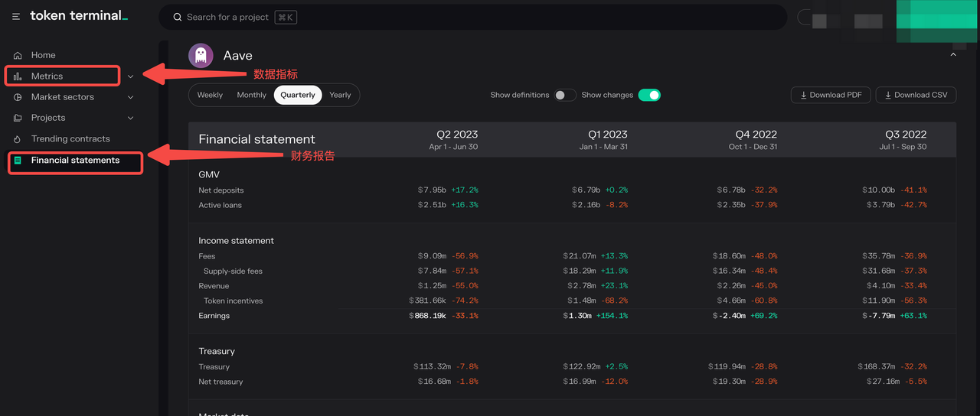
Task: Click the Market sectors pie icon
Action: pyautogui.click(x=18, y=97)
